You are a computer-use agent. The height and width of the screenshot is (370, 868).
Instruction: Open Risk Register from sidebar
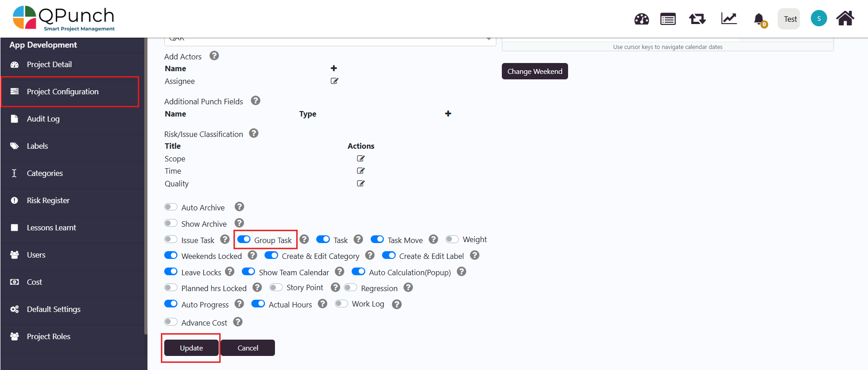click(x=48, y=200)
